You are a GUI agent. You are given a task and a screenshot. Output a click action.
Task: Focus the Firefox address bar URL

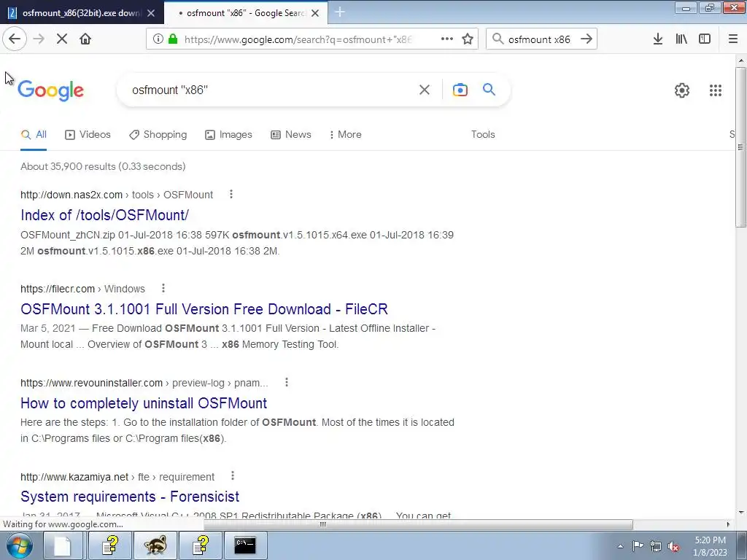coord(298,39)
